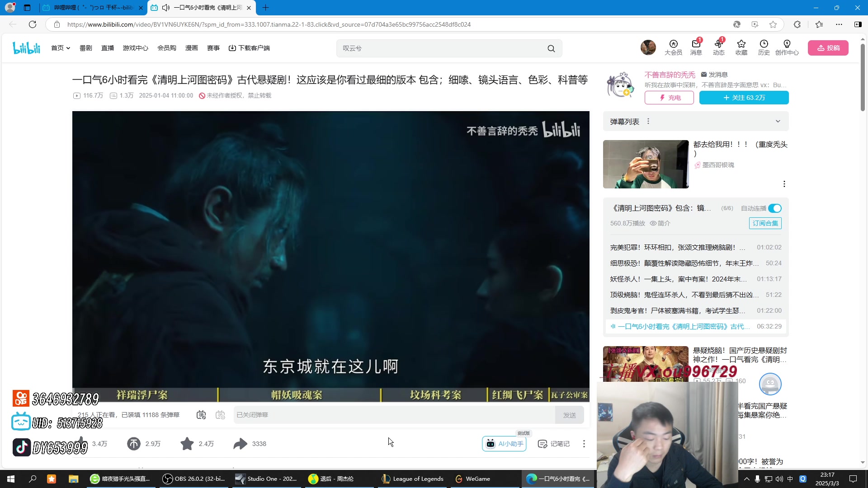Open OBS 26.0.2 from taskbar
Image resolution: width=868 pixels, height=488 pixels.
point(194,479)
